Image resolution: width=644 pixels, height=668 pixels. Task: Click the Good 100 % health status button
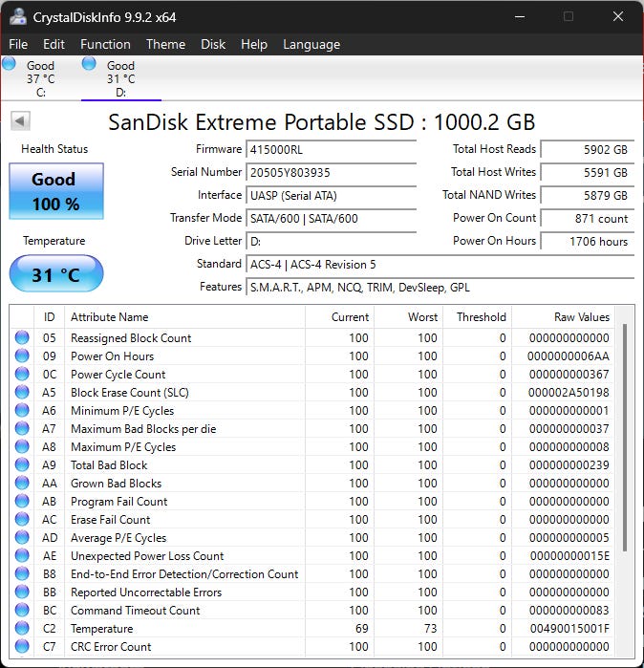point(56,191)
